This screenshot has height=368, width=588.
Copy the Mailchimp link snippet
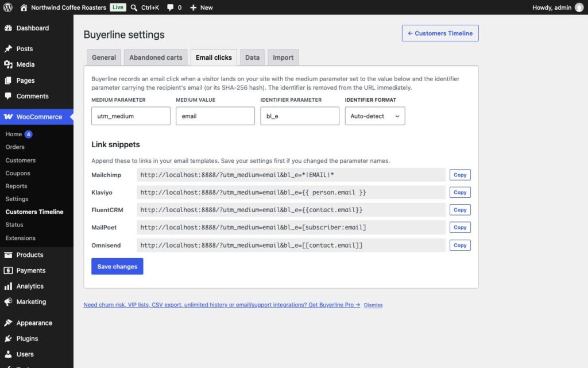click(x=460, y=175)
